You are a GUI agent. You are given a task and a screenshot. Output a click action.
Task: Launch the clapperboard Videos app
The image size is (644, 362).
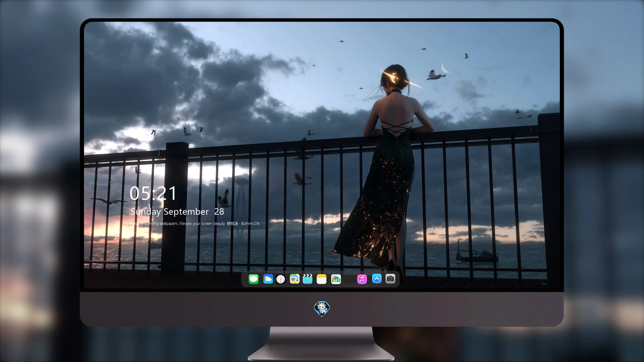click(x=308, y=279)
